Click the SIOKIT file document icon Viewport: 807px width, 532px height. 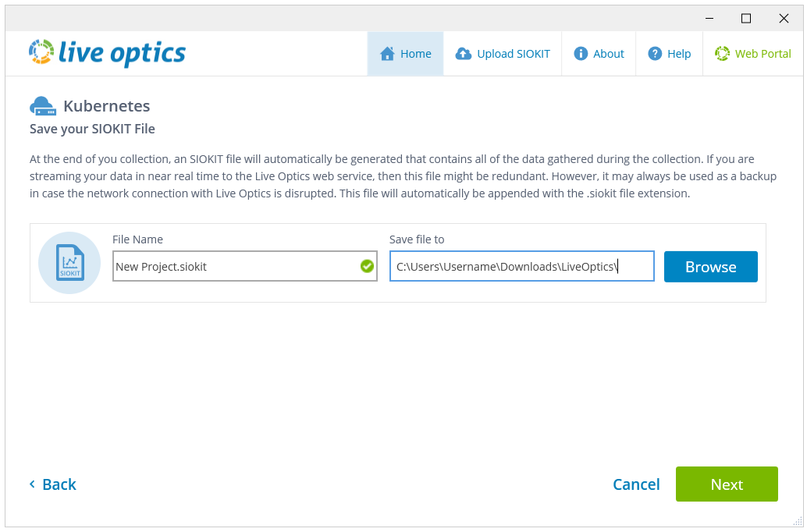click(x=69, y=263)
